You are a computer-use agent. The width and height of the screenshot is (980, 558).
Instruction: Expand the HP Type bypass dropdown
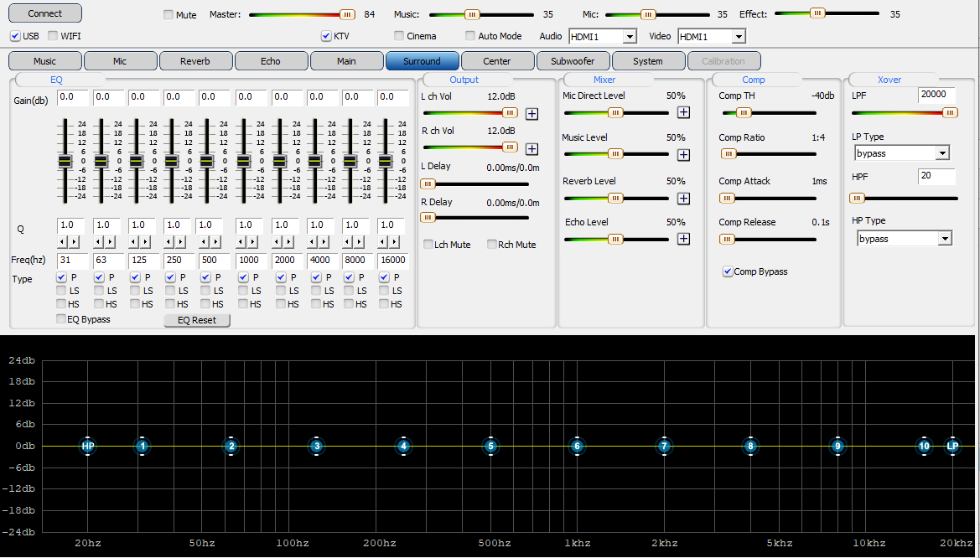945,239
